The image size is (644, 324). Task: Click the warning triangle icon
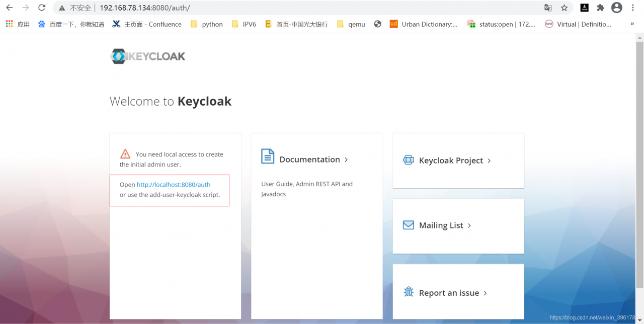(x=125, y=154)
